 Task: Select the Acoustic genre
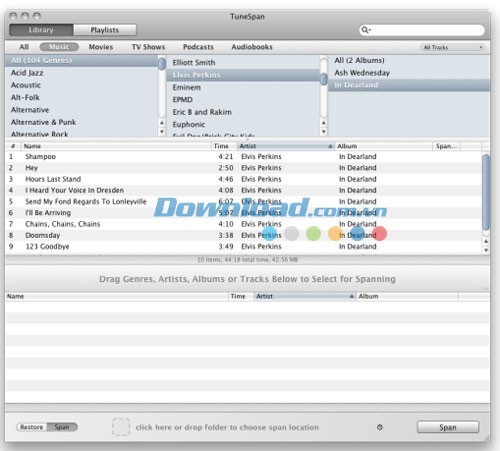click(x=81, y=85)
